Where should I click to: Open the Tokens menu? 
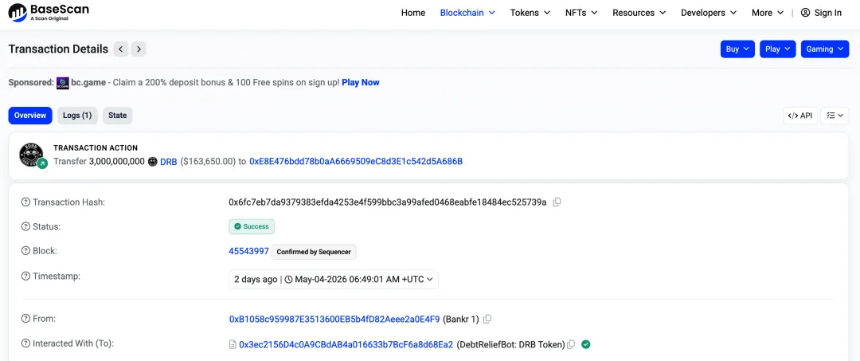pyautogui.click(x=530, y=13)
